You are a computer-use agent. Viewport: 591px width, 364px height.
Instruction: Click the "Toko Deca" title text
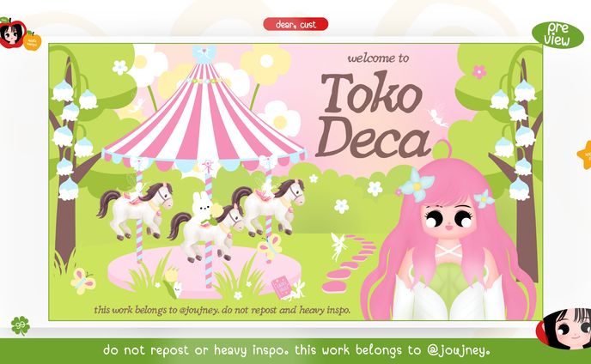373,115
